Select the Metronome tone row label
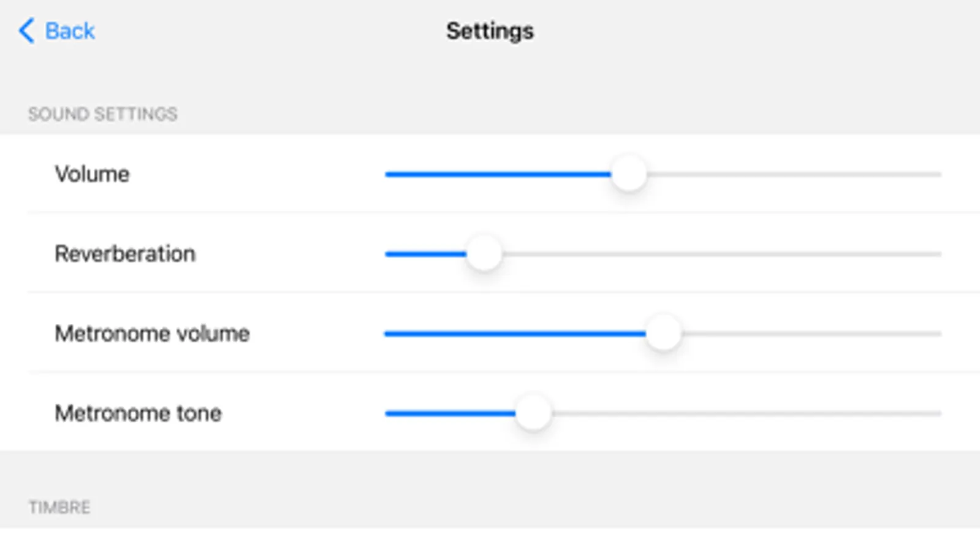This screenshot has height=552, width=980. click(138, 413)
